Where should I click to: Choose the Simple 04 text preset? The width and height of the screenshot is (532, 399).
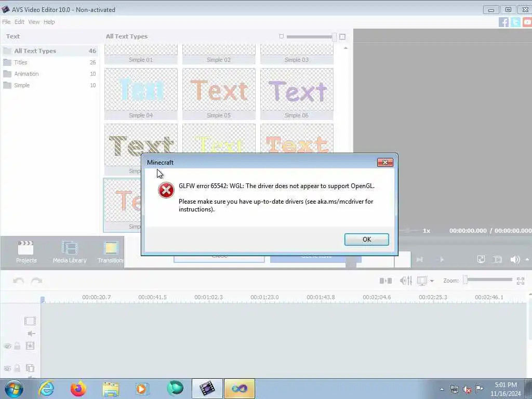pos(141,94)
